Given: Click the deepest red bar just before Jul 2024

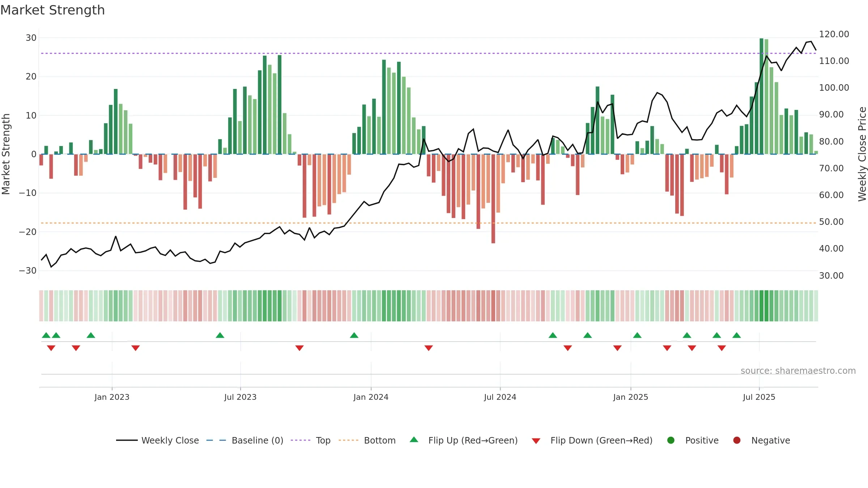Looking at the screenshot, I should (493, 198).
